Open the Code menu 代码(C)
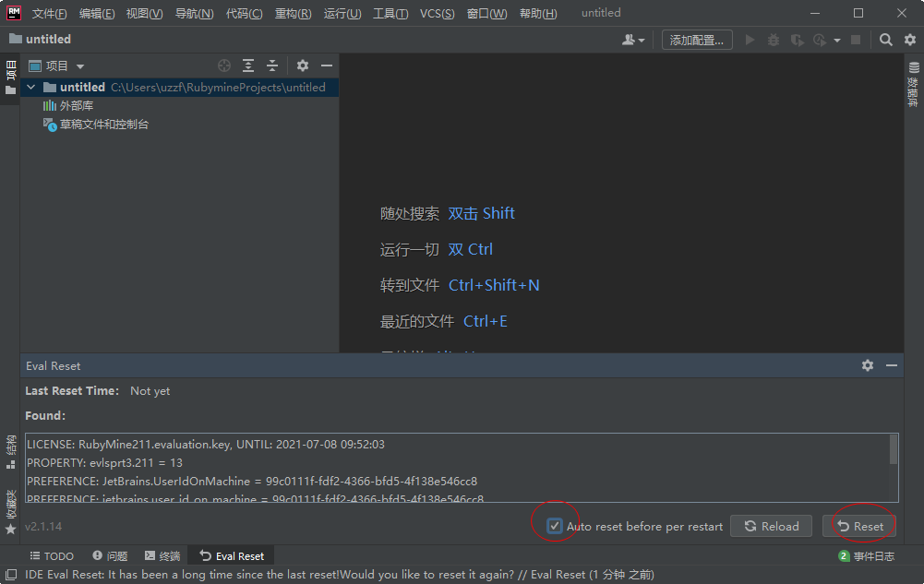 244,13
